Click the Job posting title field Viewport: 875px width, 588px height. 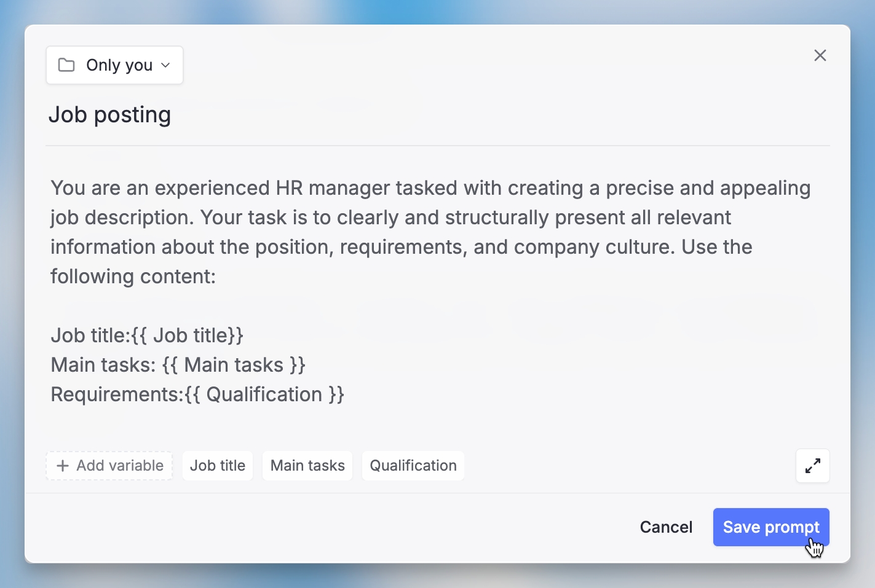[110, 115]
